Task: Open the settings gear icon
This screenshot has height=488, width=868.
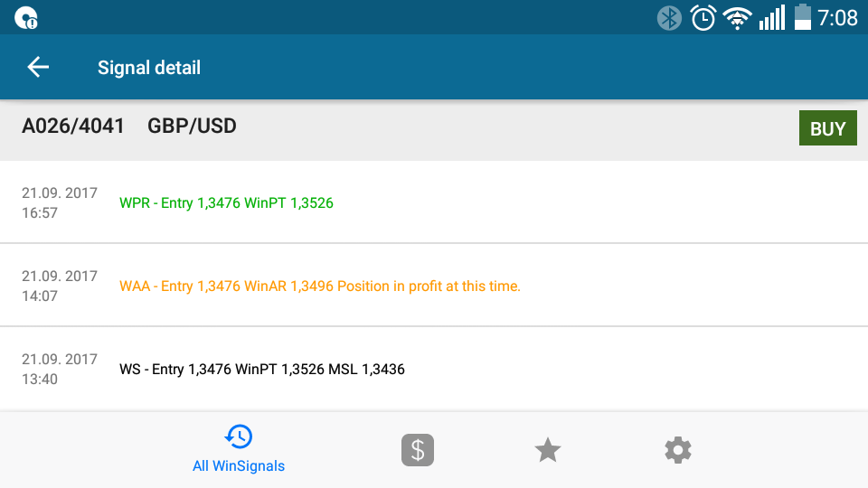Action: (678, 450)
